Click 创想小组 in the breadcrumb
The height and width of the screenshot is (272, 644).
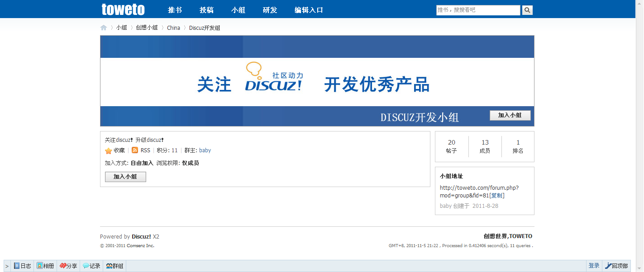pos(147,28)
